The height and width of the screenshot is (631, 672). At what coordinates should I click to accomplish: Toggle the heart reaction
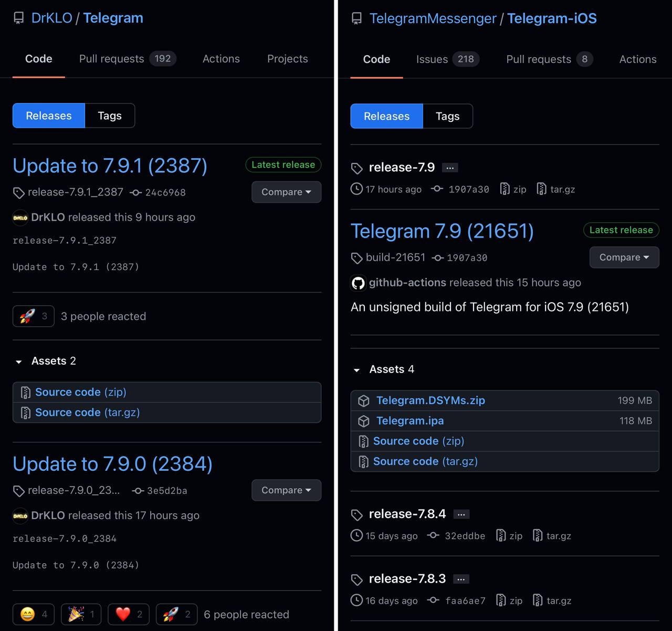click(x=129, y=614)
